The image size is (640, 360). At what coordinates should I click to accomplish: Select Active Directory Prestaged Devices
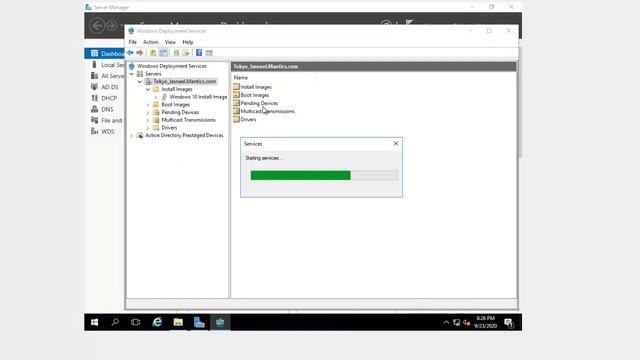click(x=184, y=135)
